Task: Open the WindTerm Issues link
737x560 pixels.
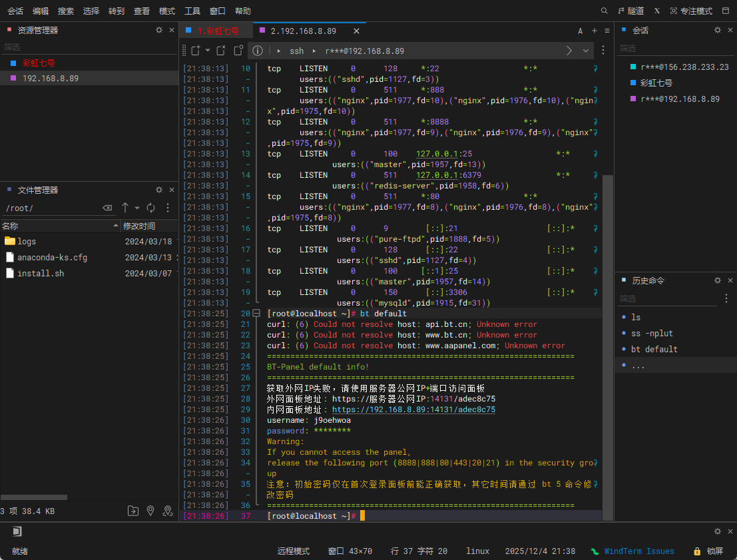Action: pos(638,551)
